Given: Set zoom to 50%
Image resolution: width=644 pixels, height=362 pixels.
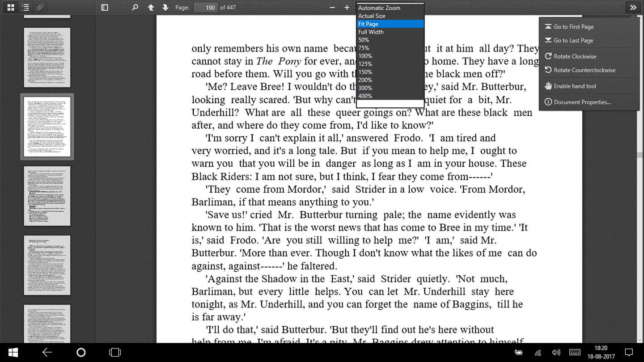Looking at the screenshot, I should click(x=390, y=40).
